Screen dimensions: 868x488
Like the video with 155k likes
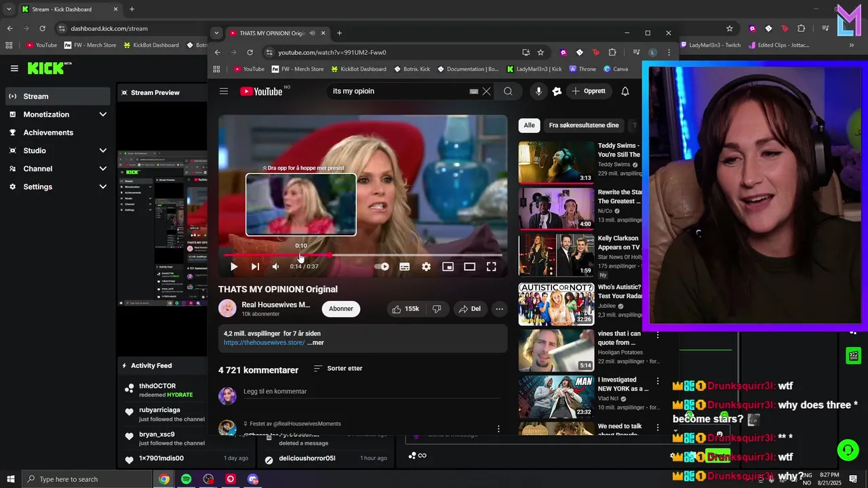pyautogui.click(x=405, y=309)
